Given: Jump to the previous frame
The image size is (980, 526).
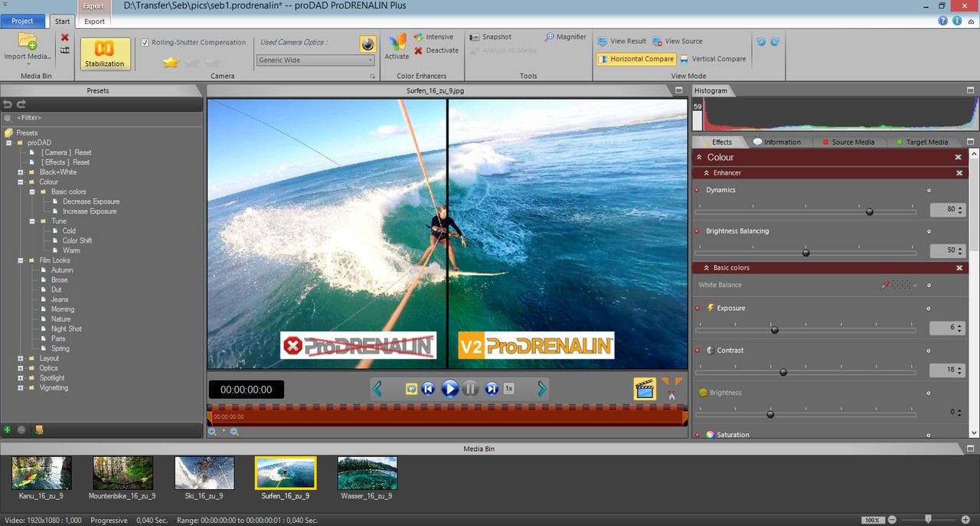Looking at the screenshot, I should pyautogui.click(x=429, y=389).
